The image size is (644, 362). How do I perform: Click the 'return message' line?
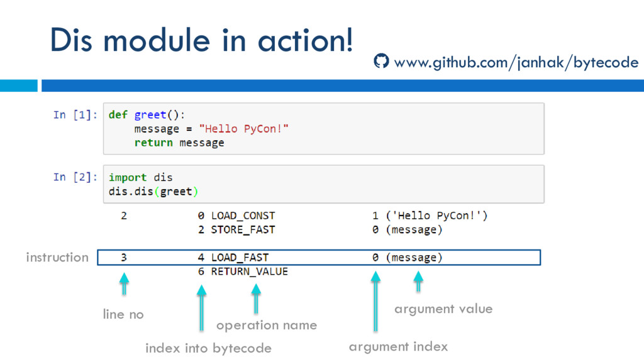click(179, 143)
